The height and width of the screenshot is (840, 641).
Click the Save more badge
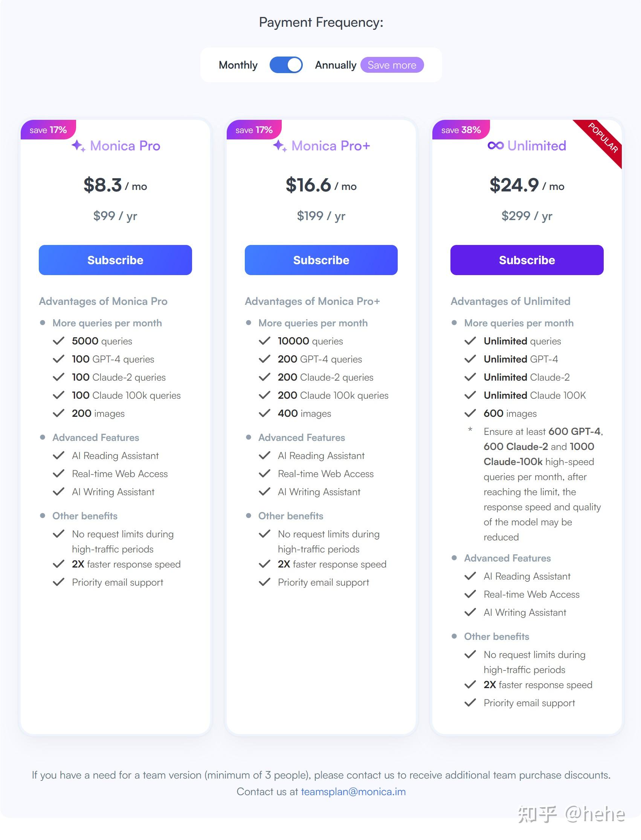392,65
